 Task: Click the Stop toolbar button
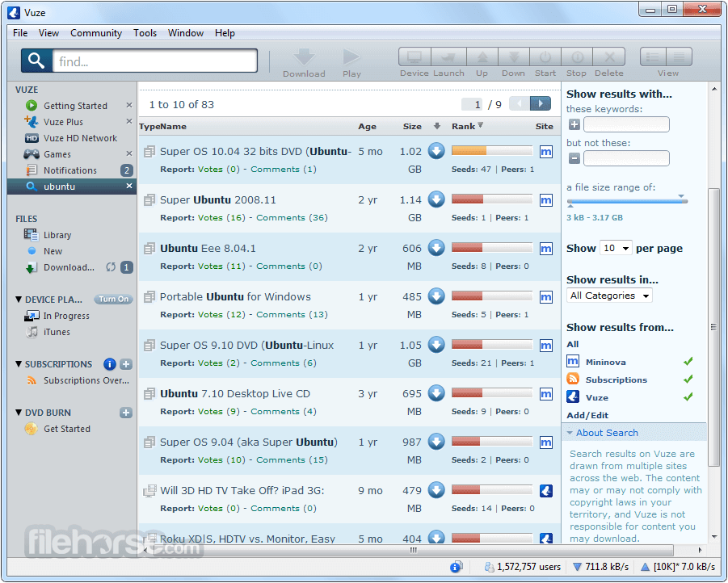coord(577,57)
